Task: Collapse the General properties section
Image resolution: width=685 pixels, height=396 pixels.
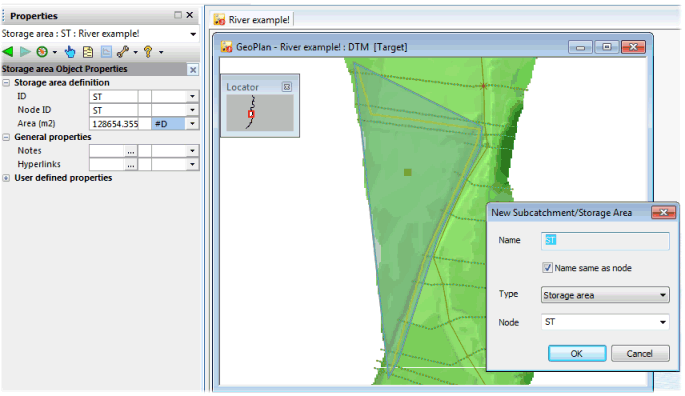Action: 6,137
